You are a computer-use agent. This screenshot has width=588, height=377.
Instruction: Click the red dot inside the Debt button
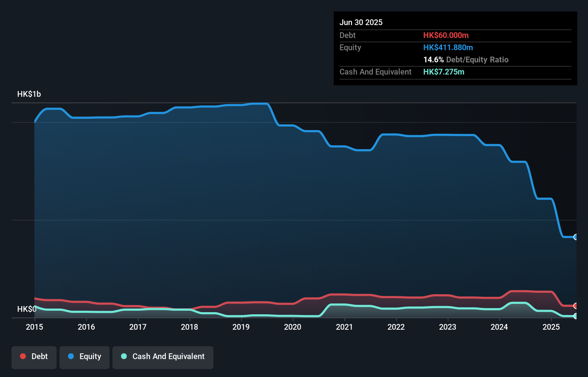pos(22,356)
